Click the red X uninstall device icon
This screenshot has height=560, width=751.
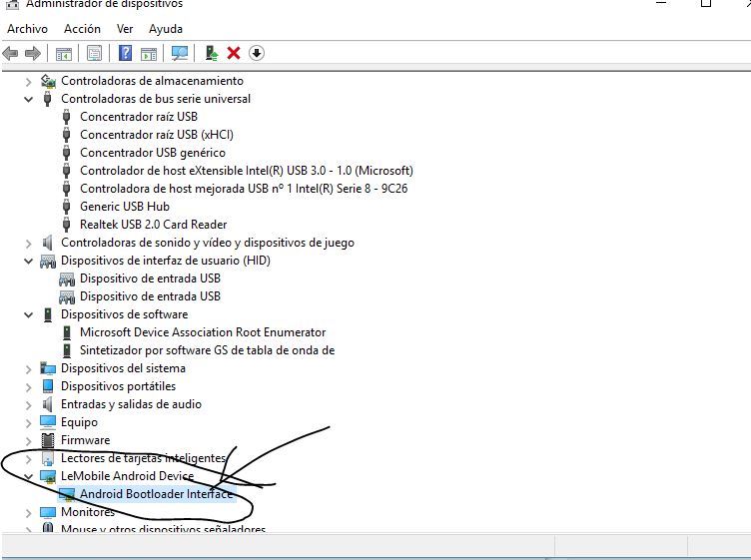coord(234,53)
